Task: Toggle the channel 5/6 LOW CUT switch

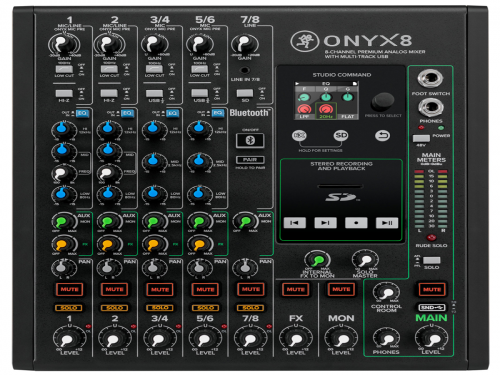Action: coord(199,69)
